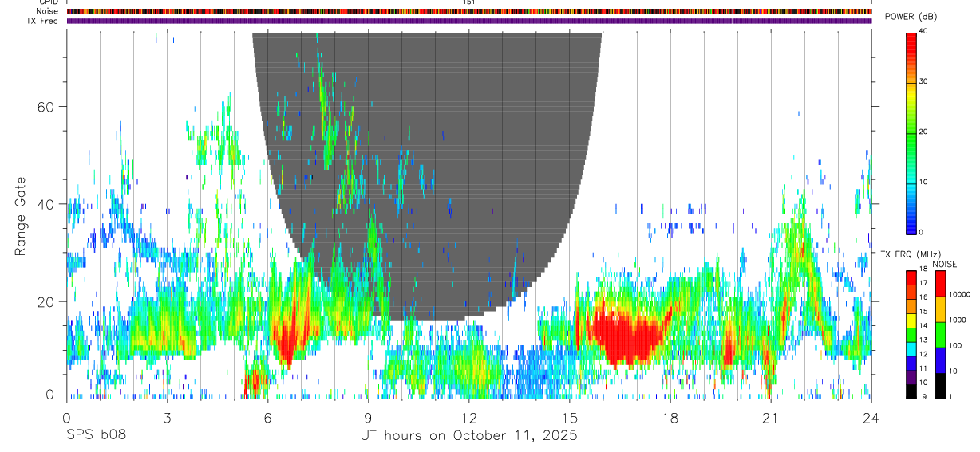Screen dimensions: 980x452
Task: Click the CPID value '151'
Action: [x=468, y=2]
